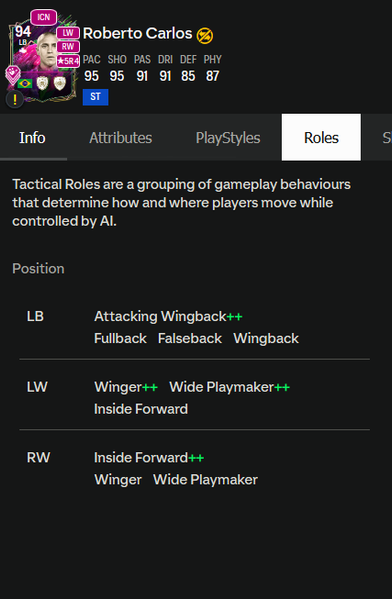Click the Roberto Carlos player name
Screen dimensions: 392x599
pos(138,34)
